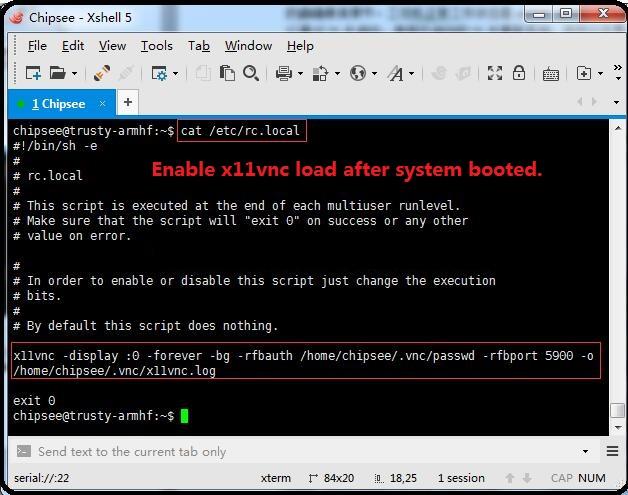Click the New session icon
Image resolution: width=628 pixels, height=495 pixels.
33,73
